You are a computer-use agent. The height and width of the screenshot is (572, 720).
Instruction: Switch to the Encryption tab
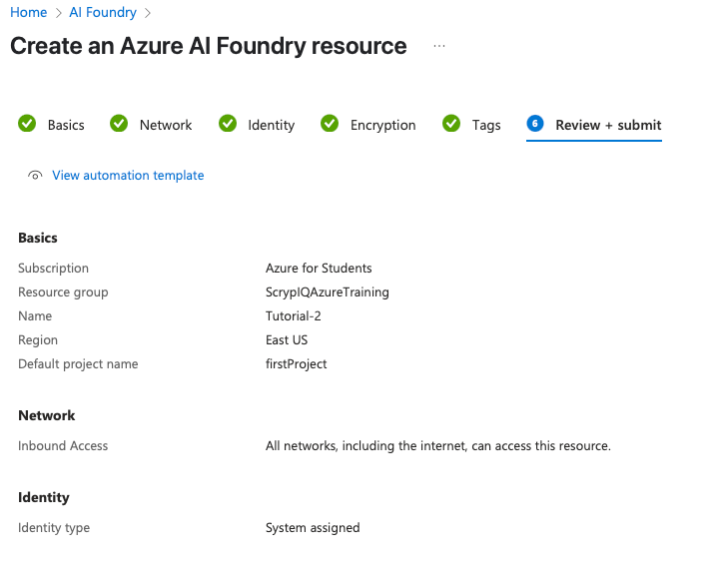383,125
